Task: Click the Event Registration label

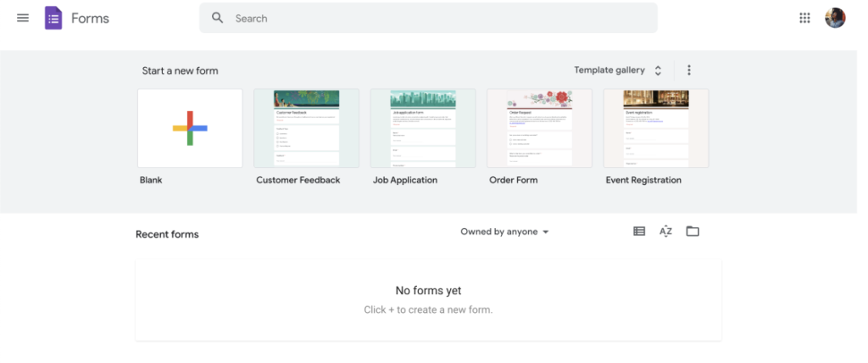Action: point(643,180)
